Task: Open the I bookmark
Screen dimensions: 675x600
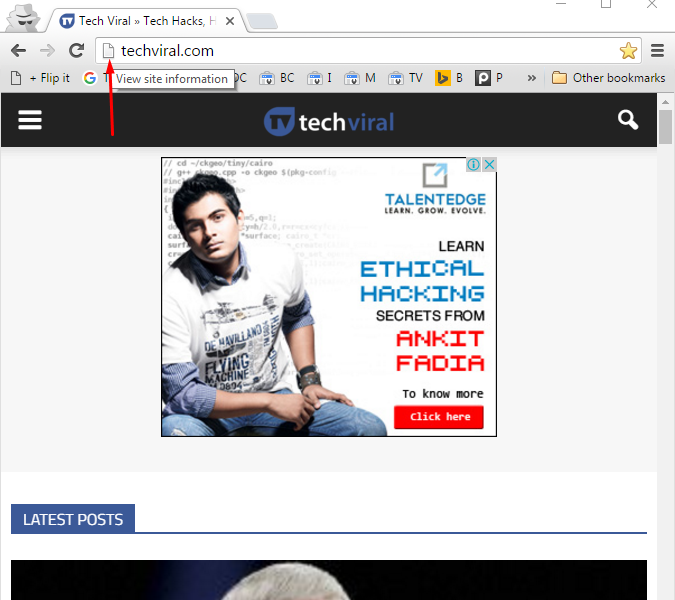Action: point(319,78)
